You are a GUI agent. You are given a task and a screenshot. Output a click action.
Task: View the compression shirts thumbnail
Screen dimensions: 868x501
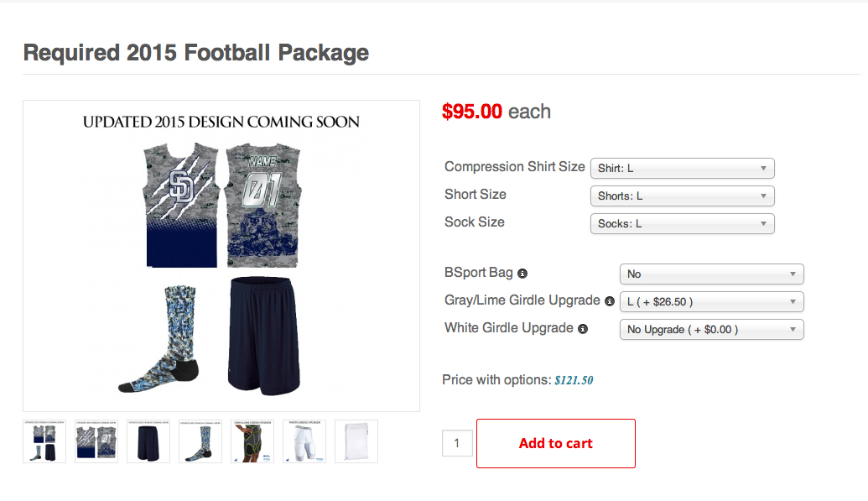click(x=96, y=441)
